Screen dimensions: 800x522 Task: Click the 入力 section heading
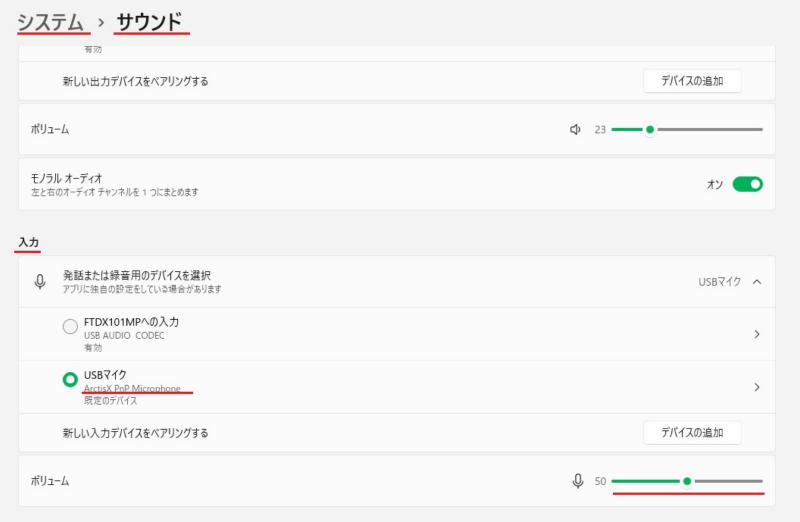(28, 243)
